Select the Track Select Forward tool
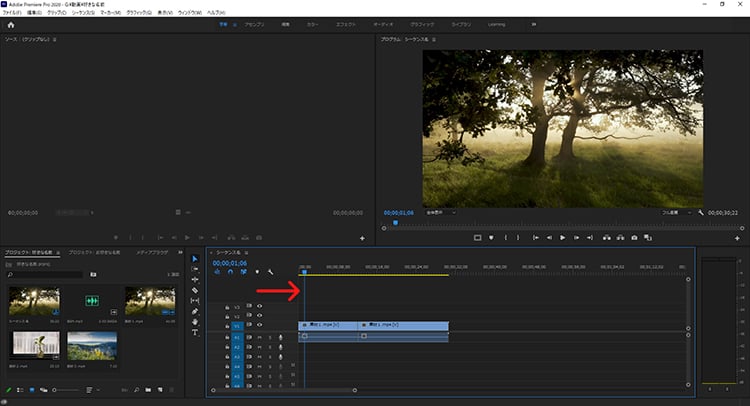The width and height of the screenshot is (750, 406). coord(195,269)
